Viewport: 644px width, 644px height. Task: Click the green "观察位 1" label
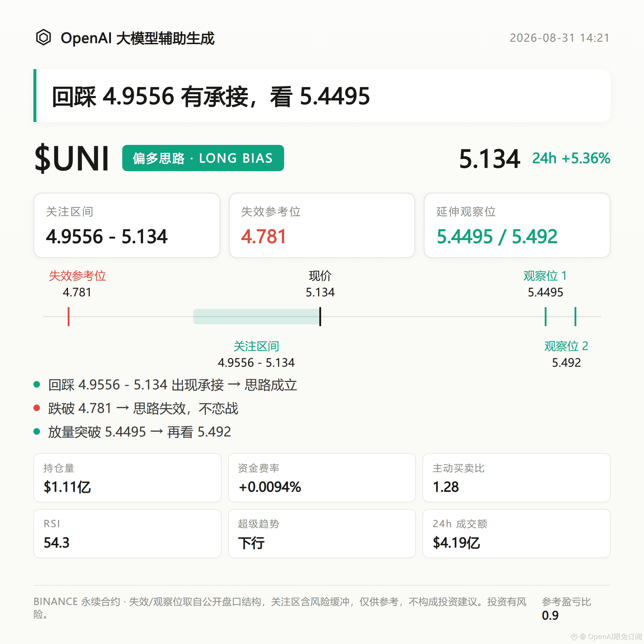[x=545, y=276]
